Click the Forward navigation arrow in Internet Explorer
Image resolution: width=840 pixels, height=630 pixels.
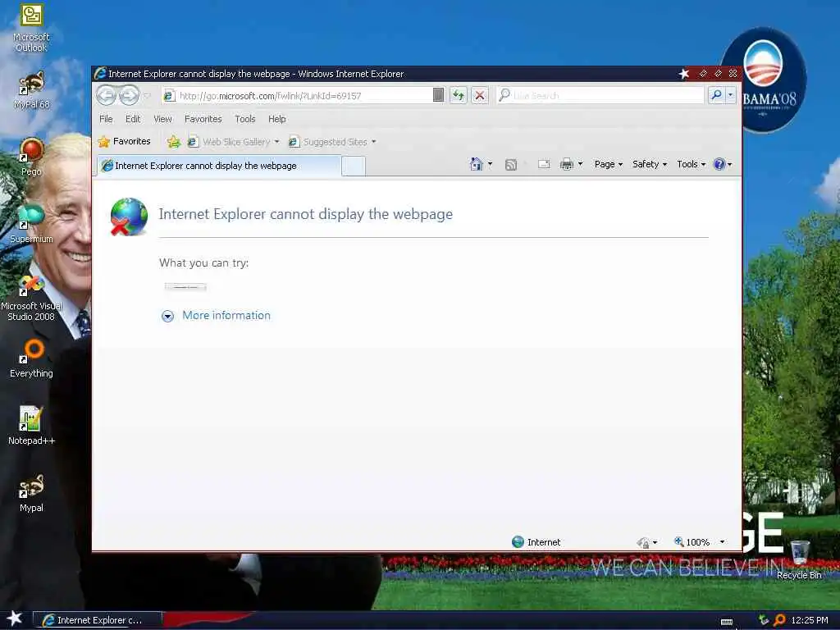129,95
